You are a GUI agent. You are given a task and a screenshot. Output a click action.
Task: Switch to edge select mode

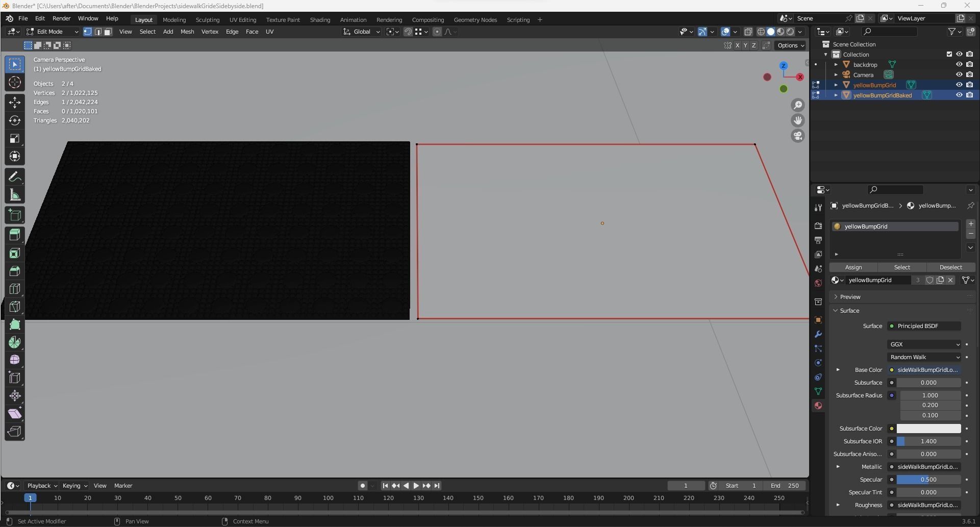click(98, 32)
